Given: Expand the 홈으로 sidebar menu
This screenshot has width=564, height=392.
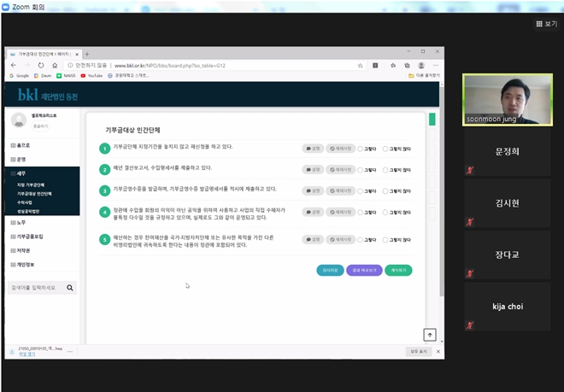Looking at the screenshot, I should (23, 146).
